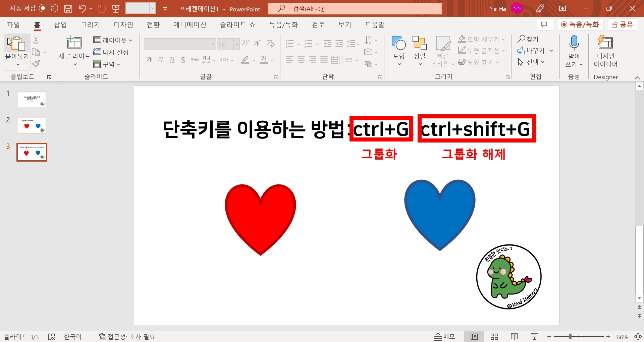Screen dimensions: 644x342
Task: Open the comments pane icon
Action: [x=544, y=24]
